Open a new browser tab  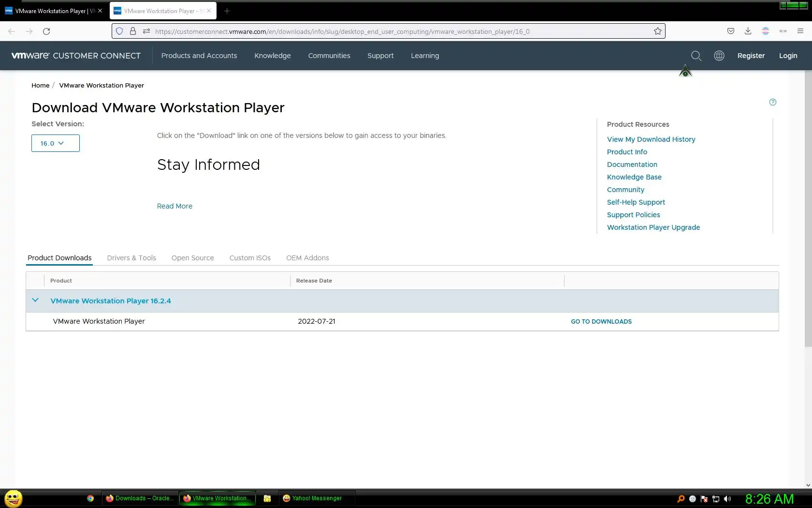point(227,11)
